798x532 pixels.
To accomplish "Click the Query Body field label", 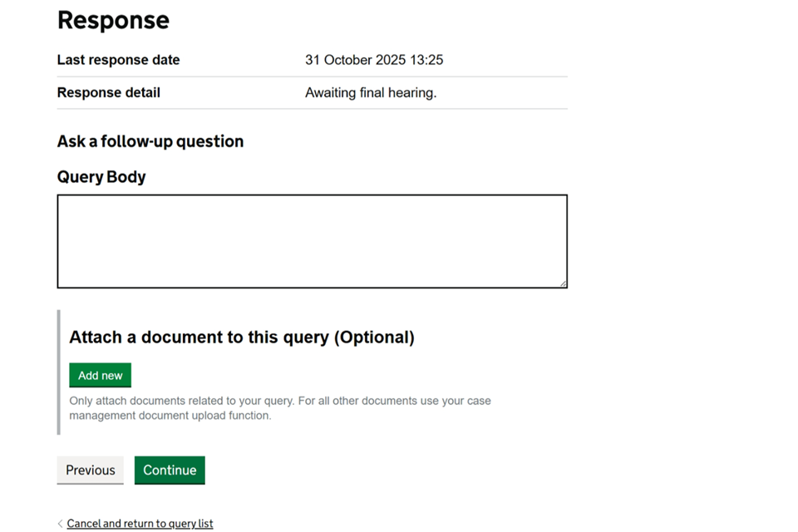I will 101,177.
